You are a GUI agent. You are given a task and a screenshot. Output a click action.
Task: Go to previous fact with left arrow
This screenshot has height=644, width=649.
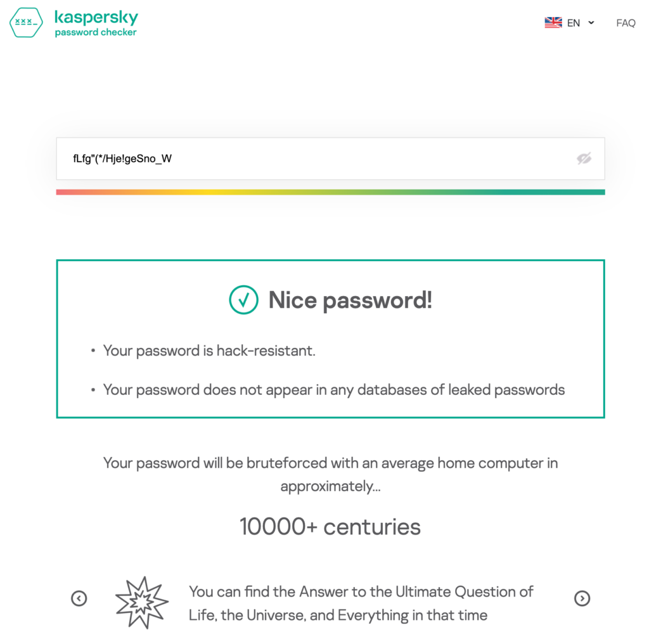pos(79,598)
